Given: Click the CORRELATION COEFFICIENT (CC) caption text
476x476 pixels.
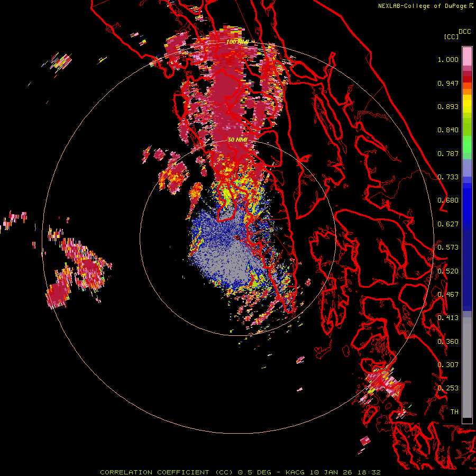Looking at the screenshot, I should [x=167, y=472].
